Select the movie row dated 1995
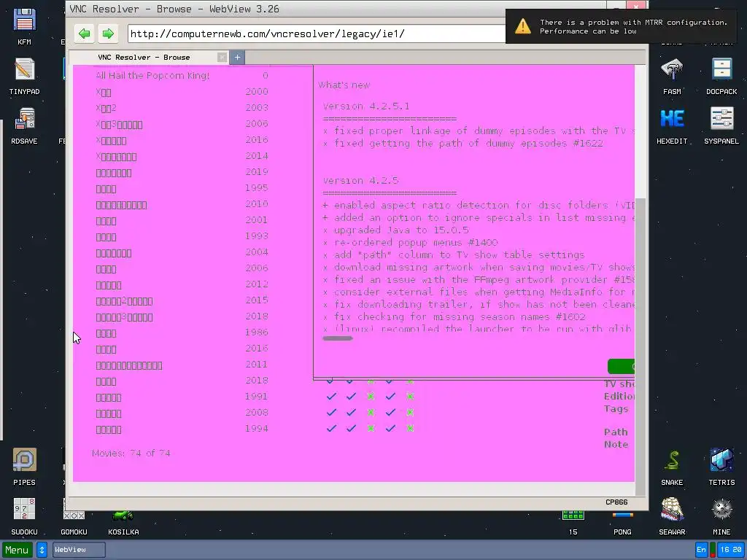Screen dimensions: 747x560 (x=182, y=189)
